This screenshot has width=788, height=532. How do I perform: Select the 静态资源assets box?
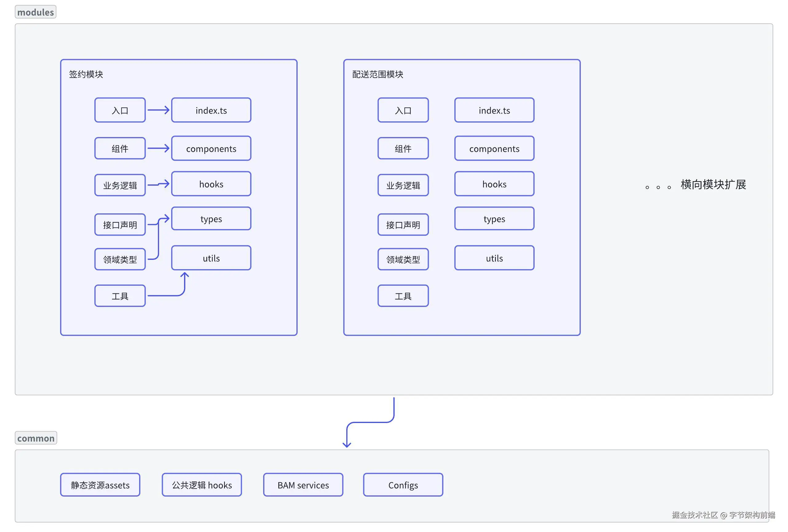tap(100, 485)
